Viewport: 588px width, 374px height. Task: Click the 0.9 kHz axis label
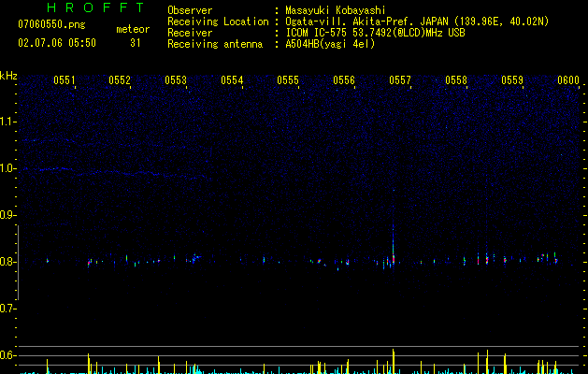click(x=8, y=215)
